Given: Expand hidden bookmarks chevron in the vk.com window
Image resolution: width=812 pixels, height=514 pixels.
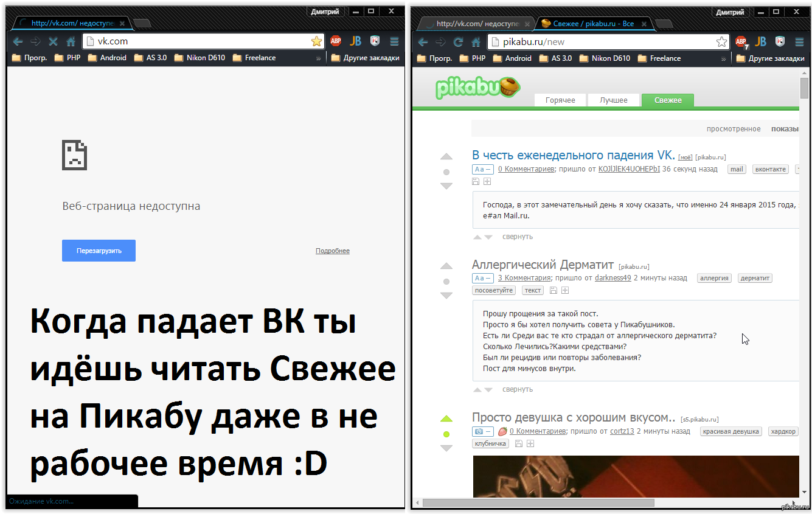Looking at the screenshot, I should 318,58.
